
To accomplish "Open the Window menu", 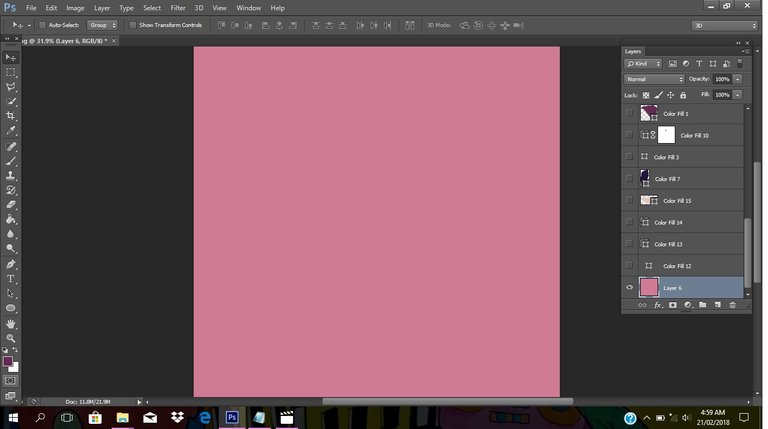I will pyautogui.click(x=249, y=8).
